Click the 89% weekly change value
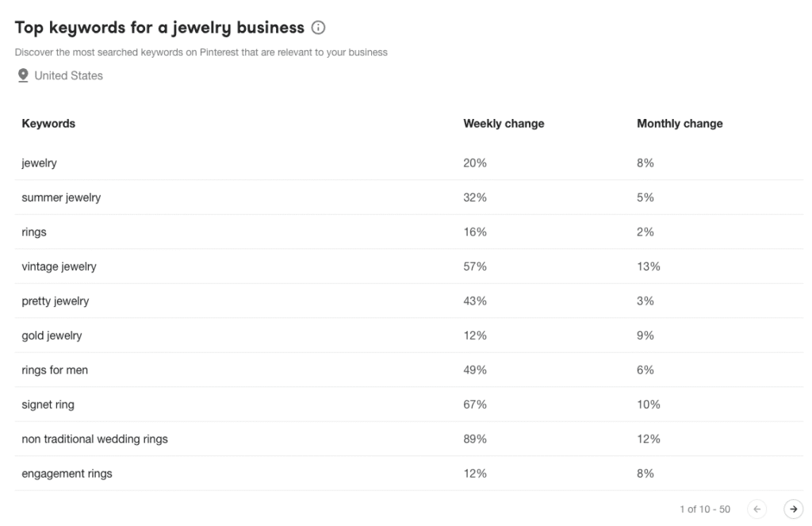Screen dimensions: 812x526 point(475,439)
